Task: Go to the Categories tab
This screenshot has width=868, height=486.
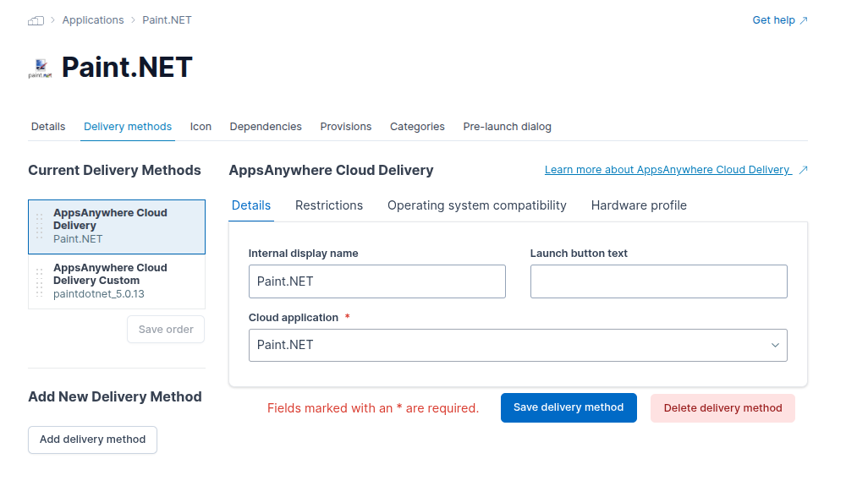Action: pyautogui.click(x=417, y=127)
